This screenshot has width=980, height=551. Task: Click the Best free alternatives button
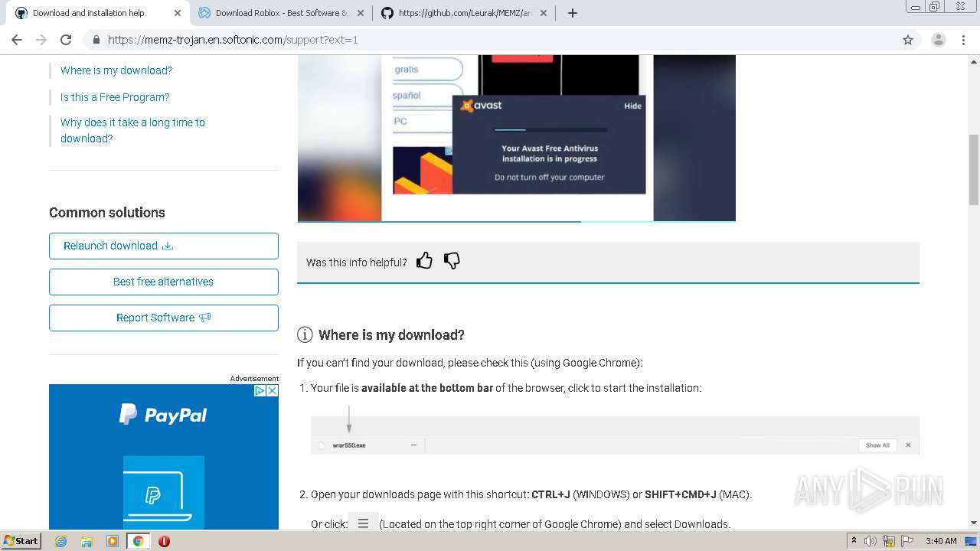pyautogui.click(x=164, y=282)
